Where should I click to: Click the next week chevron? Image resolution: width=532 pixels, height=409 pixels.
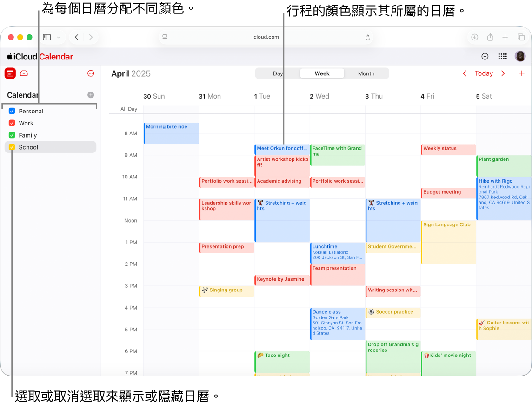504,73
